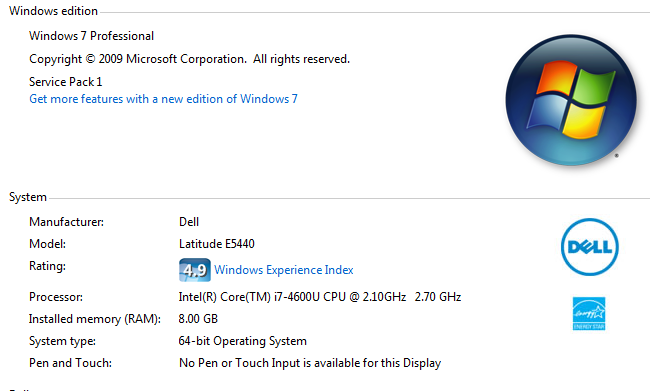This screenshot has height=391, width=655.
Task: Click the Windows edition section heading
Action: (x=53, y=11)
